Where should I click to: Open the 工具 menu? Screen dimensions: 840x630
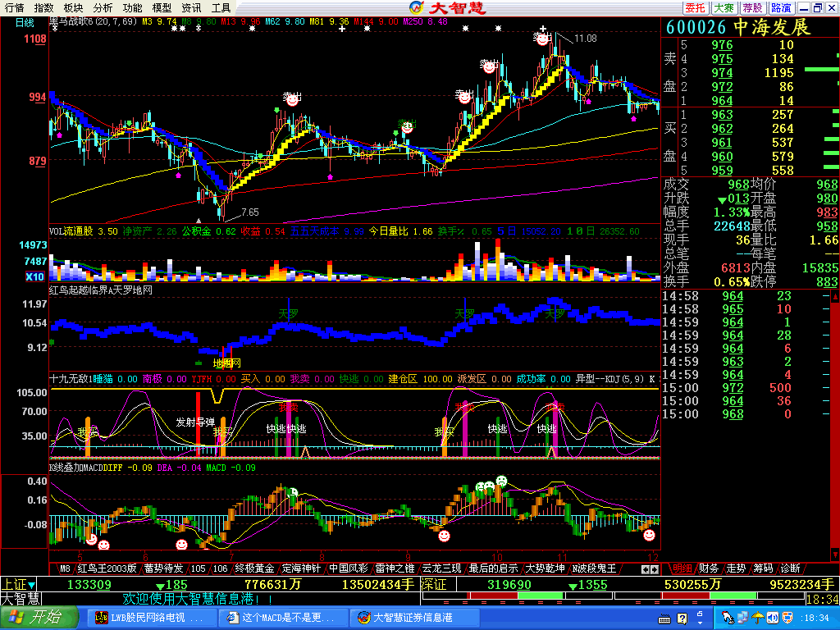pos(220,8)
